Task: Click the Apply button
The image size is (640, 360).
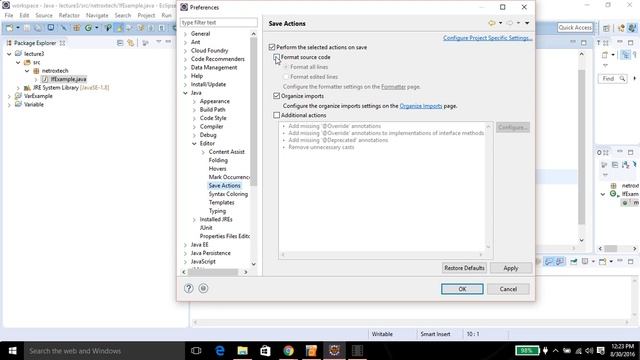Action: coord(511,268)
